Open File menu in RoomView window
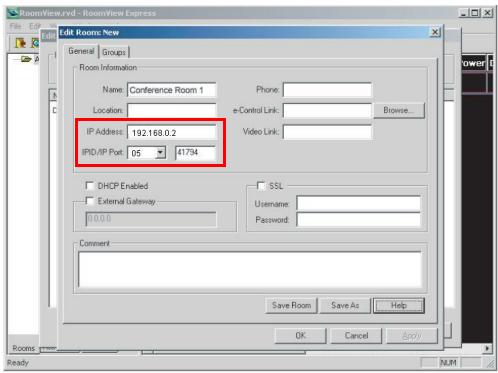 [x=15, y=26]
